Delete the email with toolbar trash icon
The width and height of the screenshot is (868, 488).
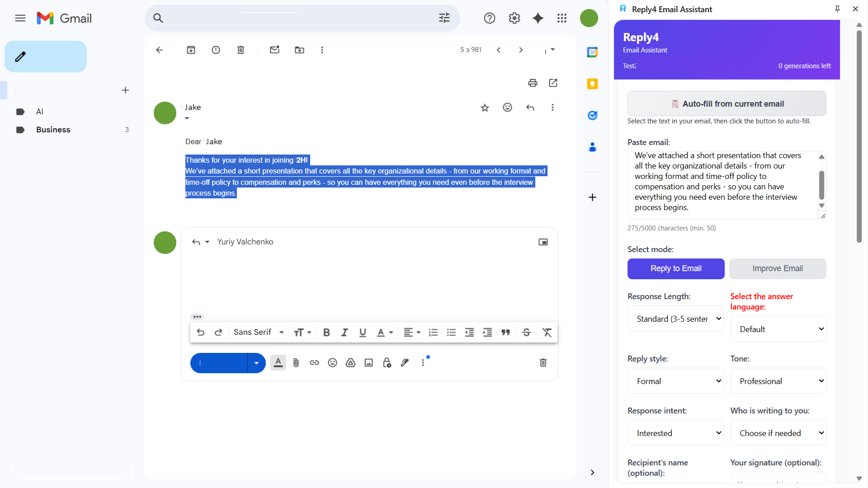241,50
